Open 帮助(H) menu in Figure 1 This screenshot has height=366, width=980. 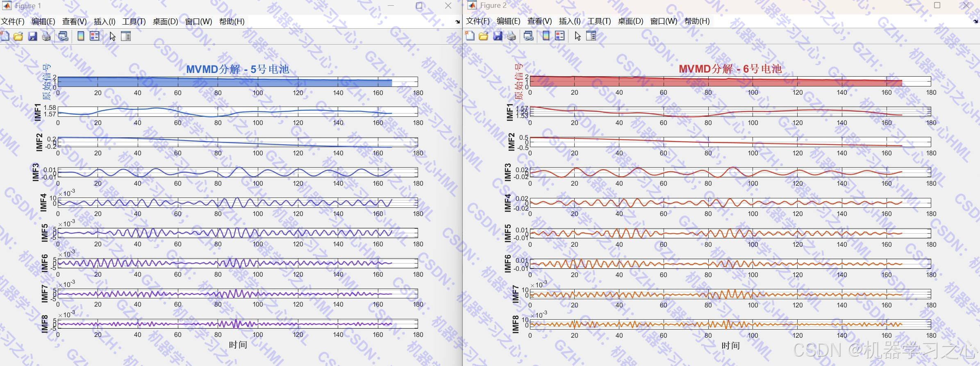[232, 21]
